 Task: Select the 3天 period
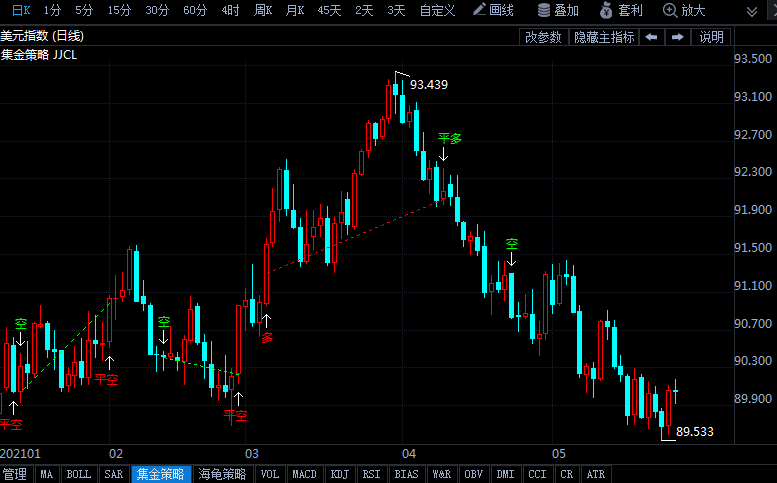click(x=396, y=10)
